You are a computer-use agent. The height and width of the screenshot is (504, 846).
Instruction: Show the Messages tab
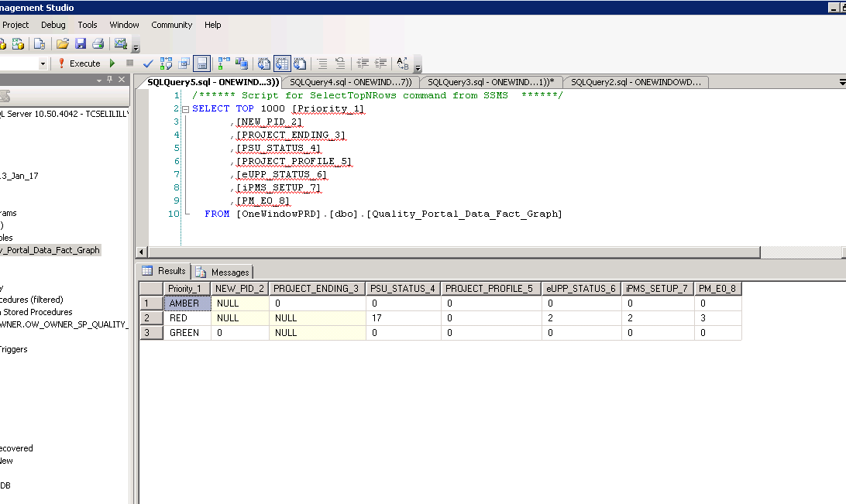(223, 273)
